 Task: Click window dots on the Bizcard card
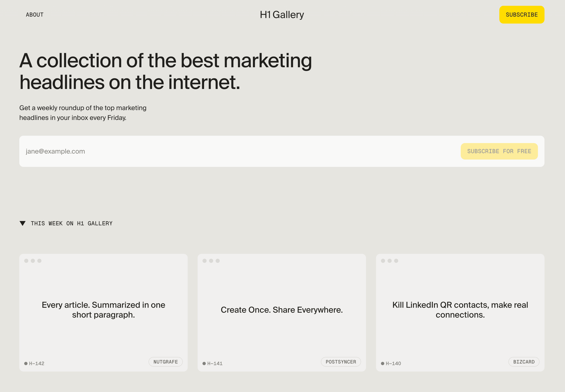click(x=389, y=261)
